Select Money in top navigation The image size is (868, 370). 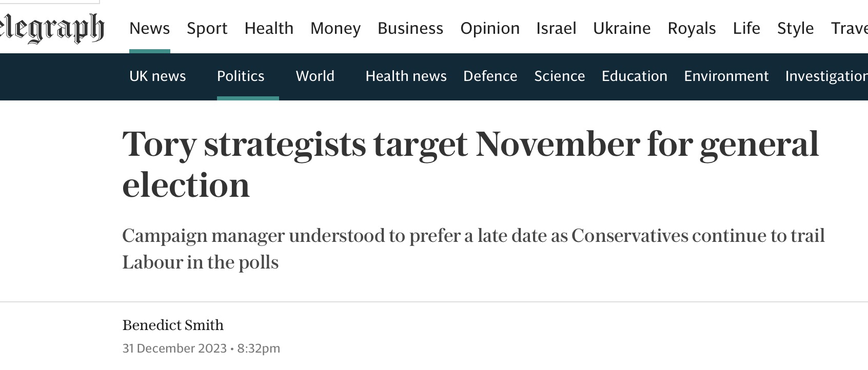[336, 28]
